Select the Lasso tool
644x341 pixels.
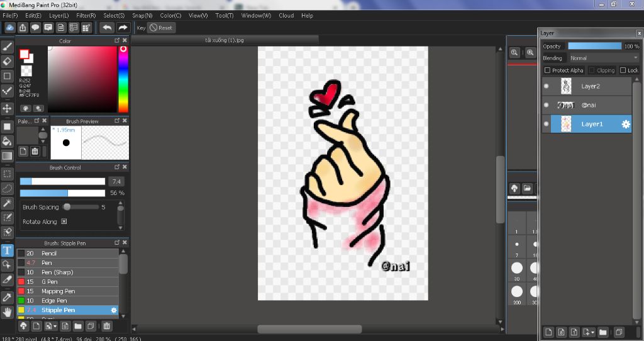click(7, 189)
